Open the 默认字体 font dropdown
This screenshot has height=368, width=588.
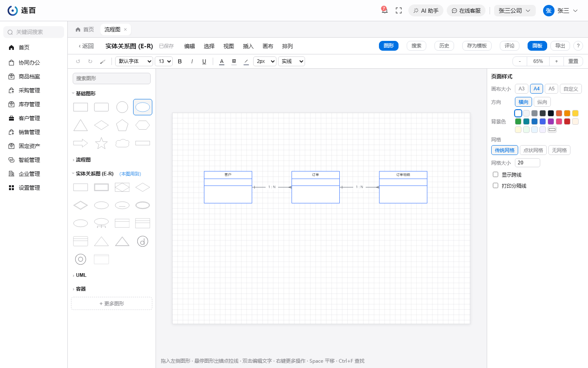point(134,61)
